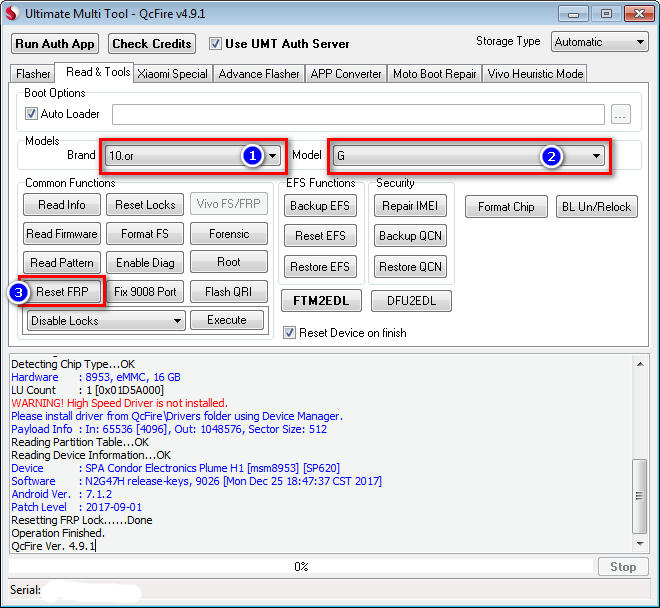Click the Detecting Chip Type log line
Viewport: 660px width, 608px height.
pyautogui.click(x=73, y=364)
